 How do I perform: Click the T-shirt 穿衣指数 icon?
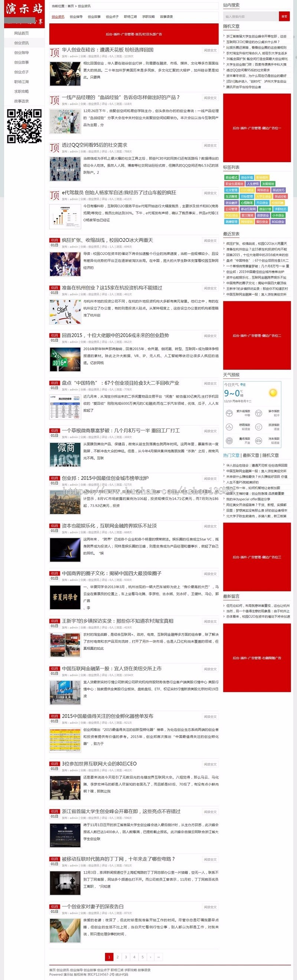(x=258, y=413)
